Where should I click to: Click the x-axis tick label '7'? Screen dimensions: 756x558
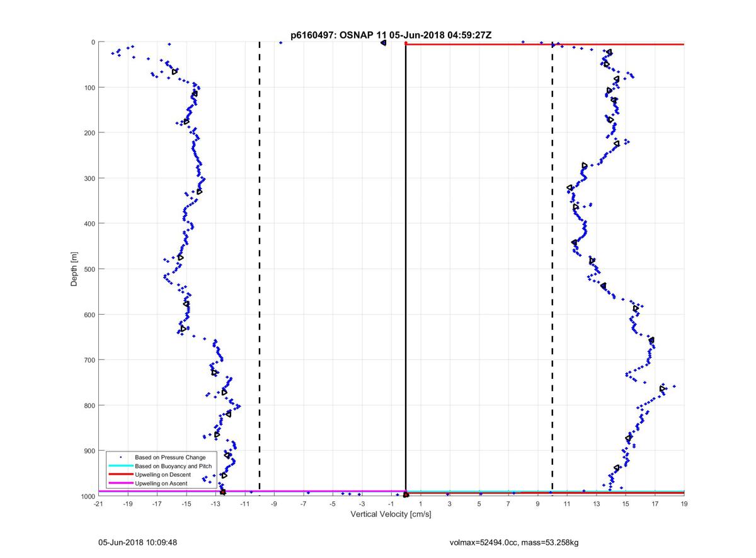(508, 504)
